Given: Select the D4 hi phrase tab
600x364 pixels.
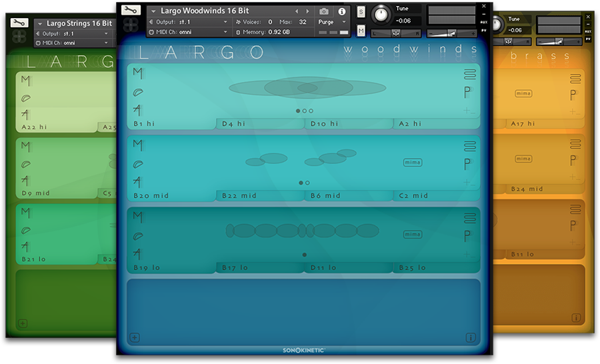Looking at the screenshot, I should tap(260, 123).
